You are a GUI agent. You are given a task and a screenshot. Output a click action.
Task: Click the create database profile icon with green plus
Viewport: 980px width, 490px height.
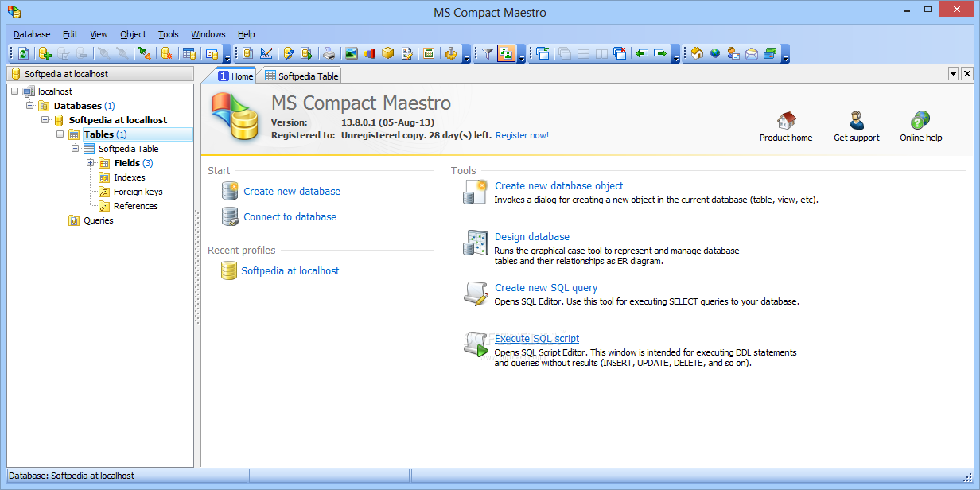coord(45,53)
